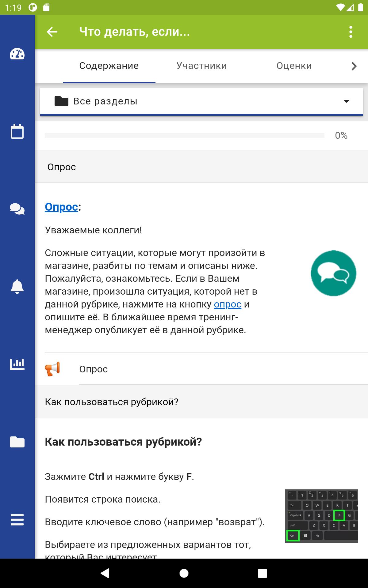Open the grades chart icon in the sidebar
The height and width of the screenshot is (588, 368).
(17, 364)
